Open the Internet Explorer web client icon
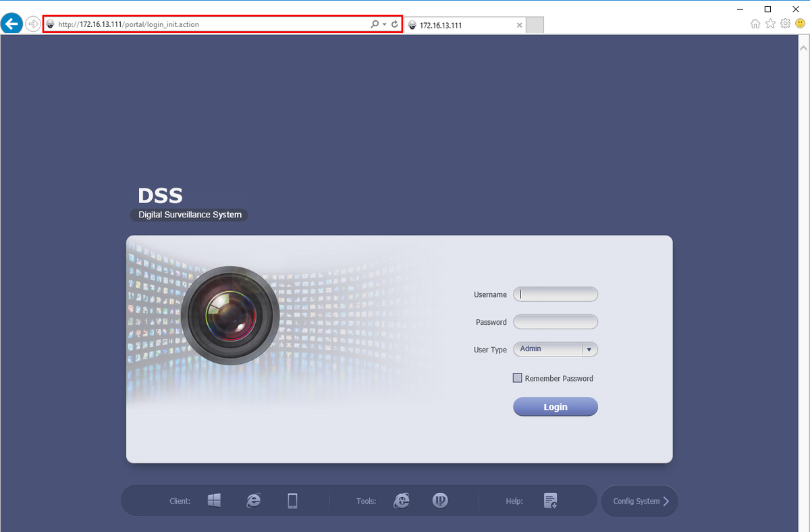Screen dimensions: 810x532 point(254,500)
